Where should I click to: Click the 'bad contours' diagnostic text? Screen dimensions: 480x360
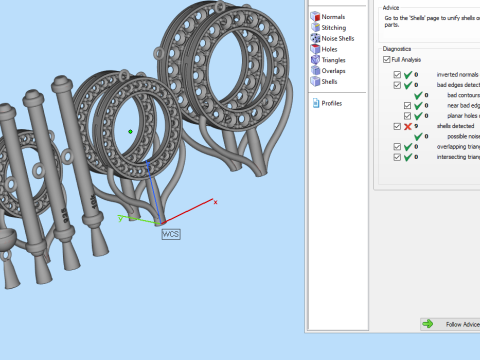point(463,95)
